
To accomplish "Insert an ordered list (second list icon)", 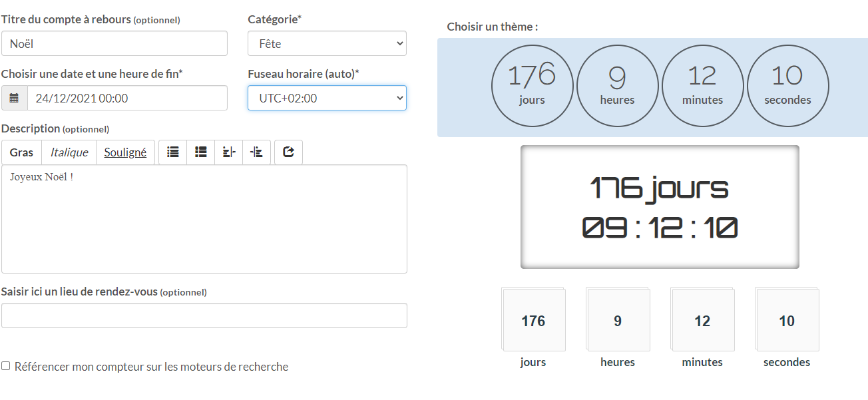I will click(x=201, y=152).
